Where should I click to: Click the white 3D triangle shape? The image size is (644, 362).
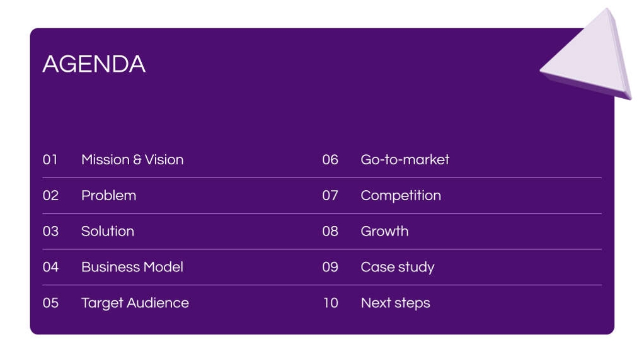(589, 57)
